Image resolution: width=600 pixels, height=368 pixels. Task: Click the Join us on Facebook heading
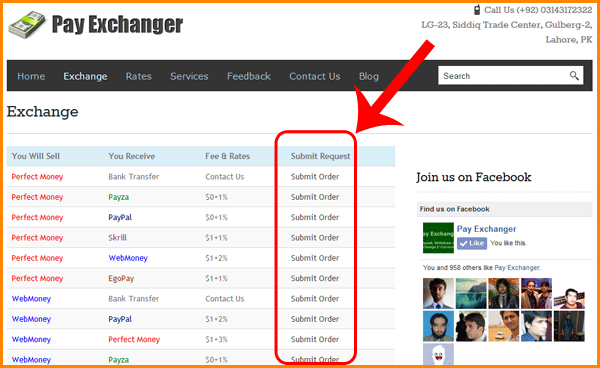coord(474,177)
